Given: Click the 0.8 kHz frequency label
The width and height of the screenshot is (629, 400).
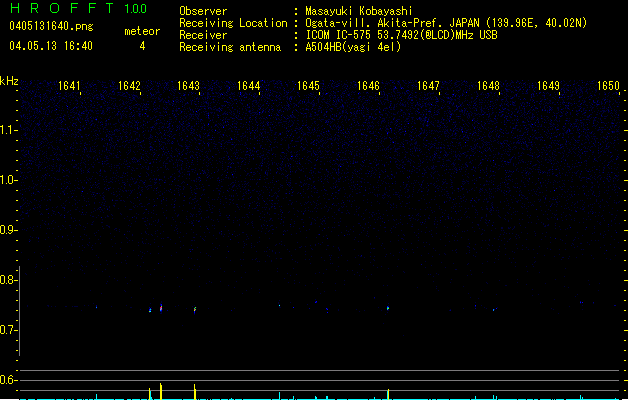Looking at the screenshot, I should pos(8,280).
